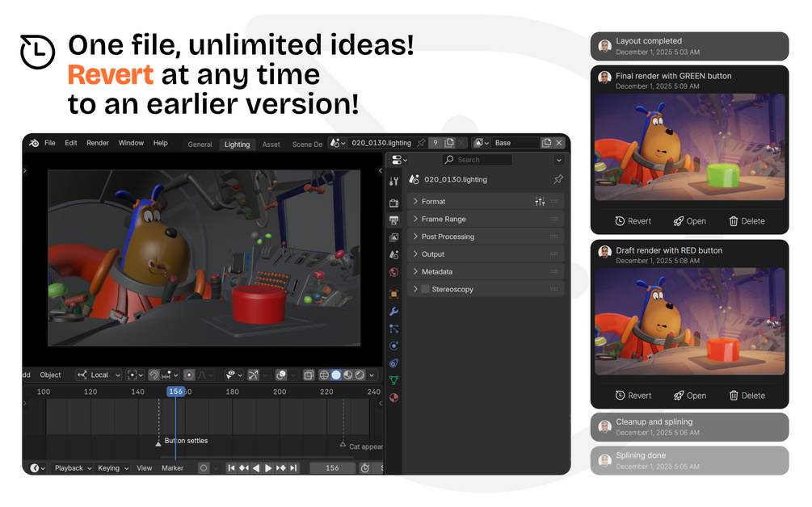Click the Blender logo in menu bar
Screen dimensions: 812x507
[x=34, y=144]
